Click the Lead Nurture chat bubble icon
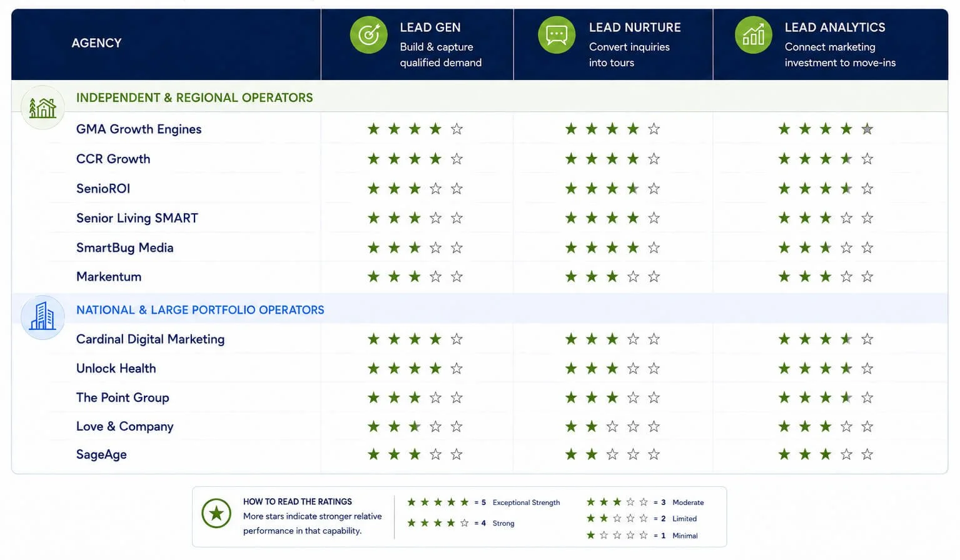 tap(557, 35)
